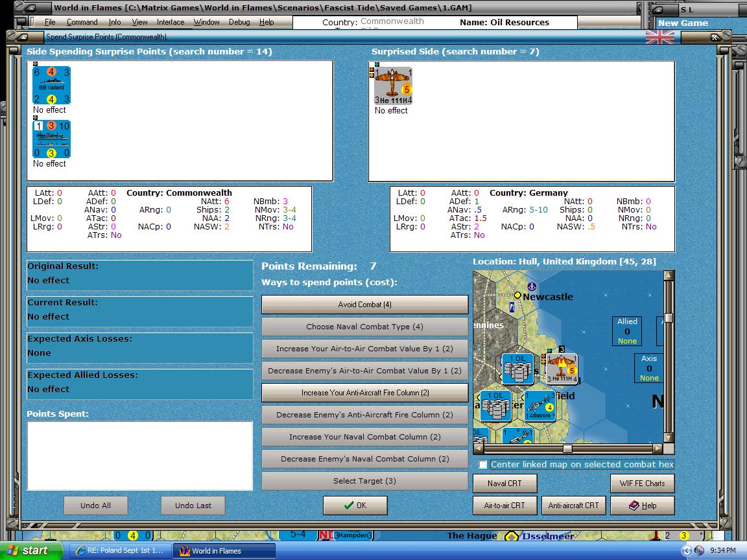747x560 pixels.
Task: Click the Hampden aircraft counter on bottom map strip
Action: click(x=353, y=535)
